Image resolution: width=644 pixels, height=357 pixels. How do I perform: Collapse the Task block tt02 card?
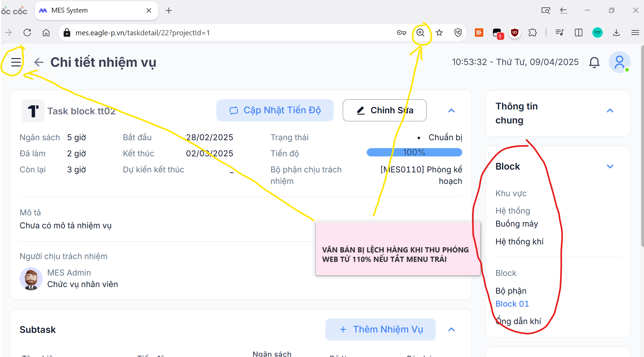point(451,110)
